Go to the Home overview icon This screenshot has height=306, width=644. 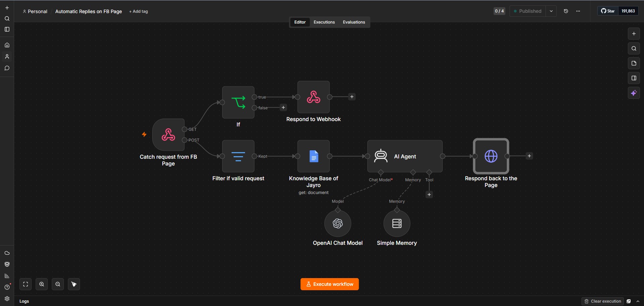coord(7,45)
